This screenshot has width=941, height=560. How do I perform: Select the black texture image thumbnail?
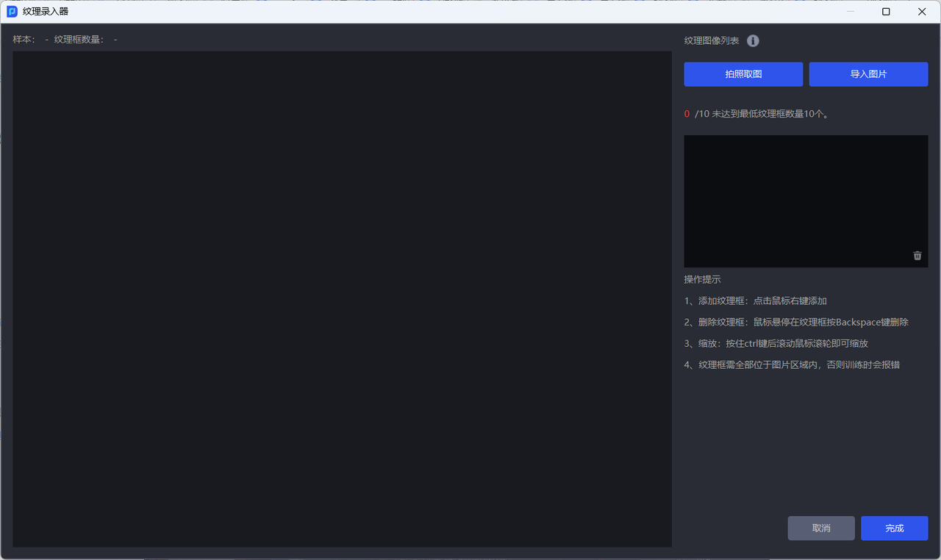(x=805, y=201)
